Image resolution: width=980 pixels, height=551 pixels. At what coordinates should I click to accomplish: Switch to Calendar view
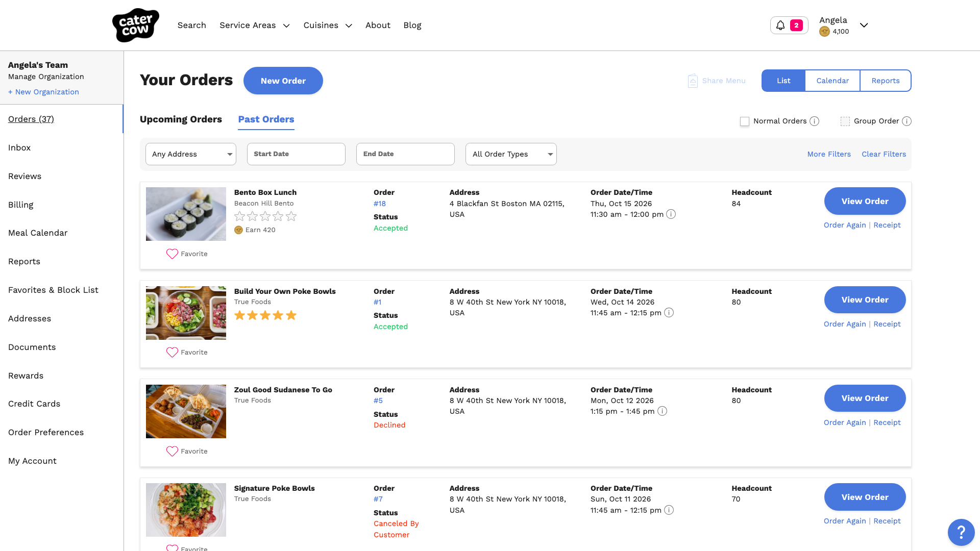[832, 81]
